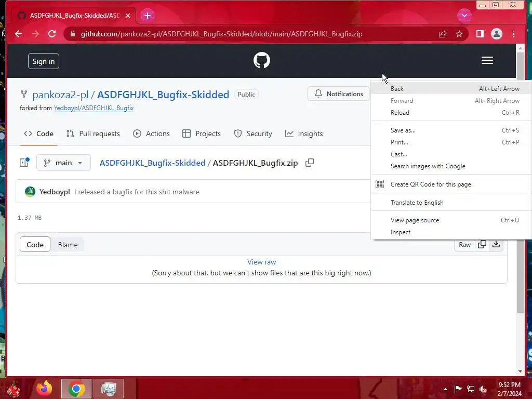The height and width of the screenshot is (399, 532).
Task: Open the Code repository tab
Action: point(38,134)
